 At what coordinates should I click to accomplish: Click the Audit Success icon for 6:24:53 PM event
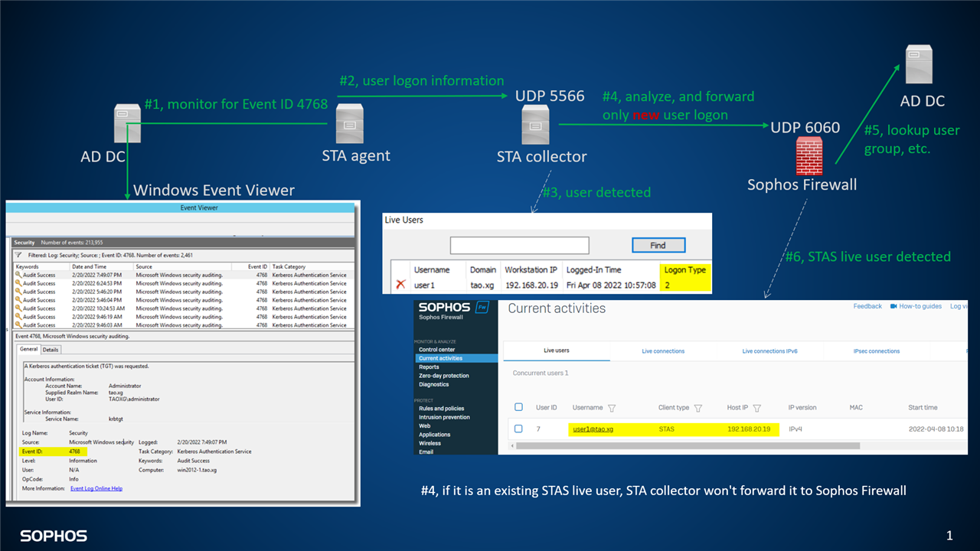tap(18, 283)
